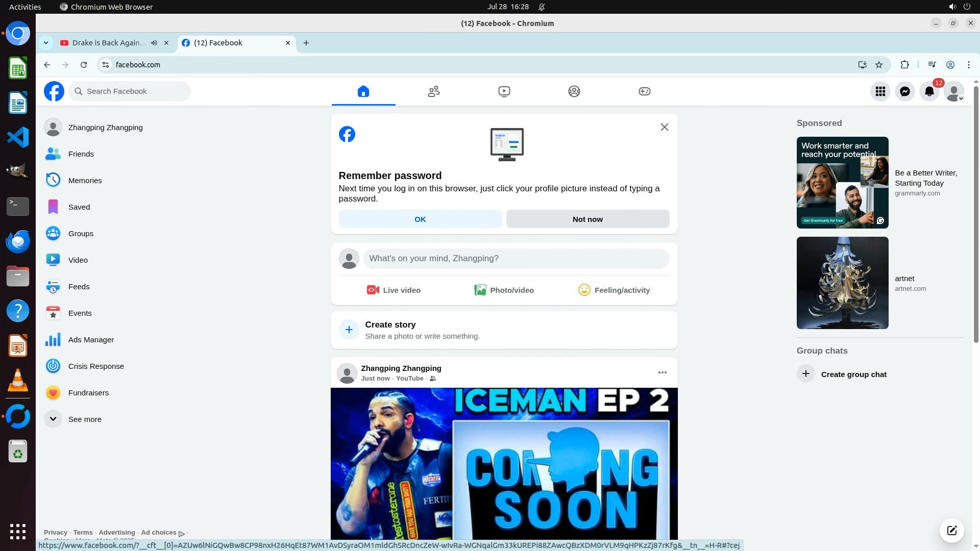Open post options three-dot menu
The image size is (980, 551).
pyautogui.click(x=662, y=372)
